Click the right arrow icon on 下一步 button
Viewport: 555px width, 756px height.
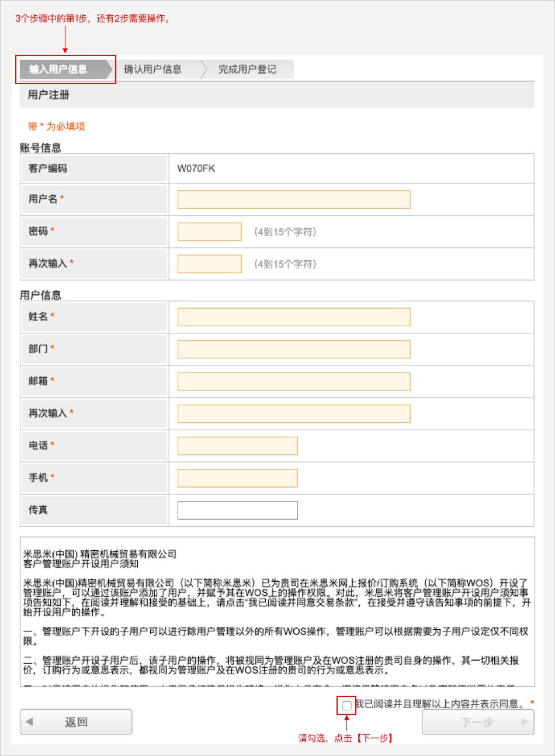point(525,722)
